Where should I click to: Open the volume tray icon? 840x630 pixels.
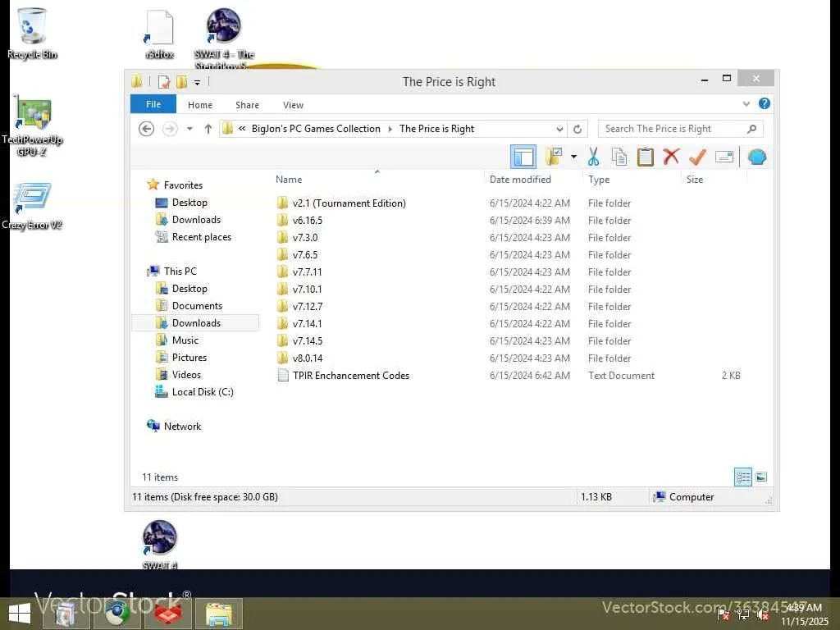tap(763, 615)
